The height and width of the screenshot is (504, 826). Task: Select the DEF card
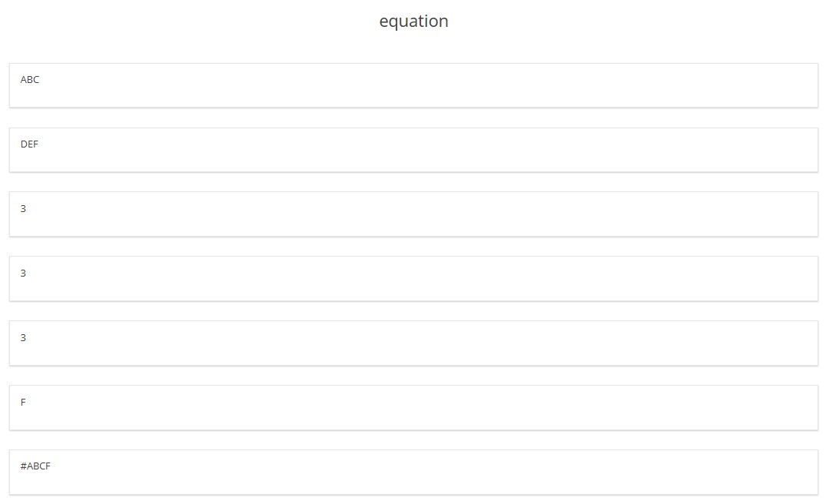pos(413,150)
